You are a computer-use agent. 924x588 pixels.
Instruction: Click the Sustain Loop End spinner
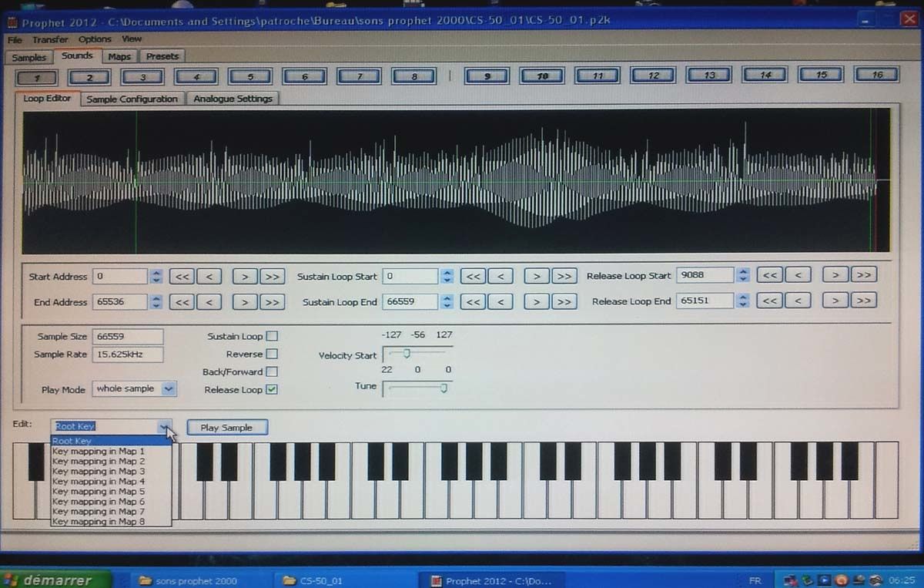tap(447, 301)
